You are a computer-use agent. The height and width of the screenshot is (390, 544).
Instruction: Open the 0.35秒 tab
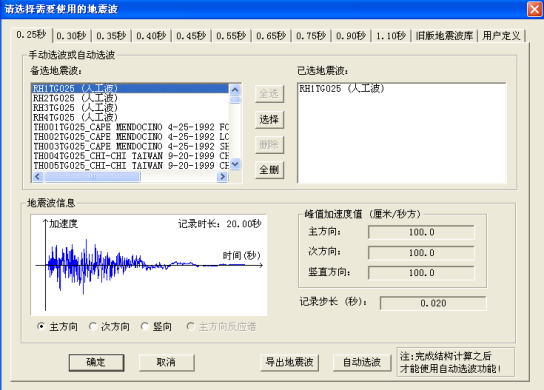111,36
